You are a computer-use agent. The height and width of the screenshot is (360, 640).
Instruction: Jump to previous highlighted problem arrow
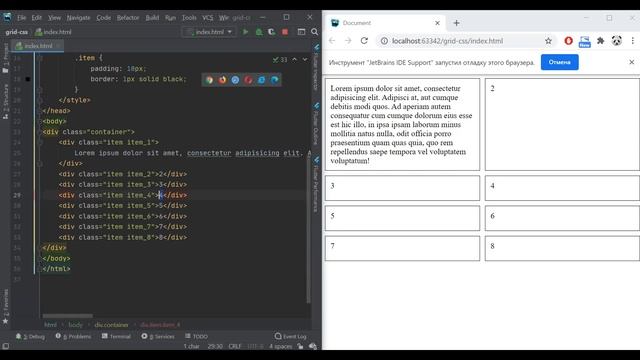294,60
